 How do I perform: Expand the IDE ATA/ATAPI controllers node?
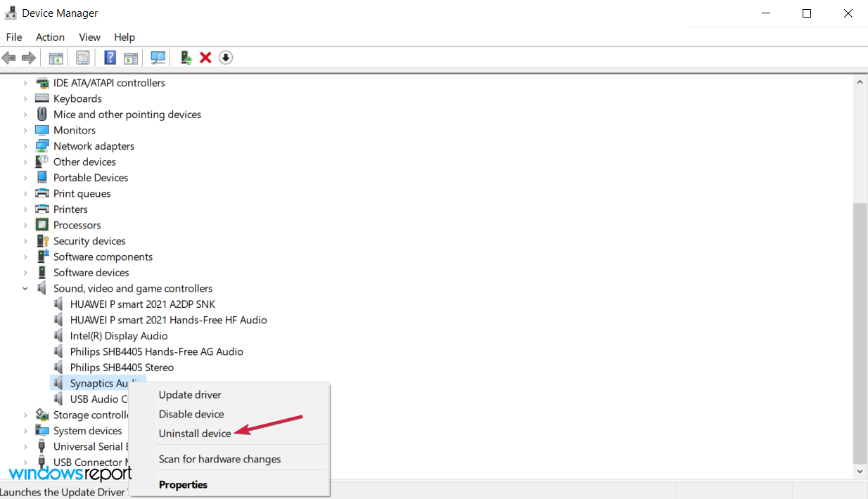[x=25, y=83]
